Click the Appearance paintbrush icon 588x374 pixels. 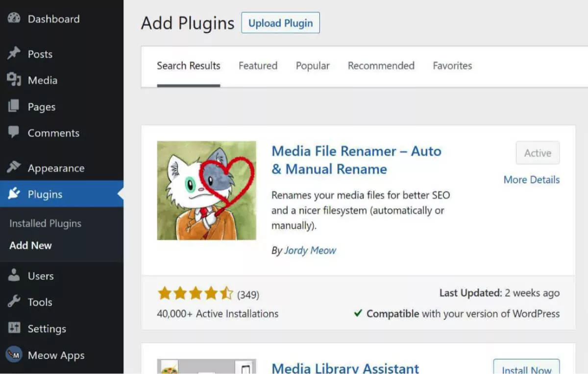tap(14, 168)
